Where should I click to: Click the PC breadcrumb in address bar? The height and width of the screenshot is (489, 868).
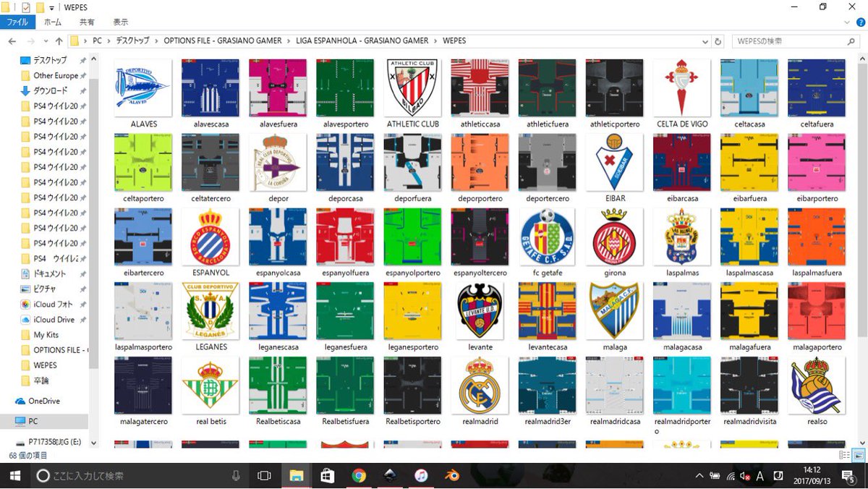point(98,41)
